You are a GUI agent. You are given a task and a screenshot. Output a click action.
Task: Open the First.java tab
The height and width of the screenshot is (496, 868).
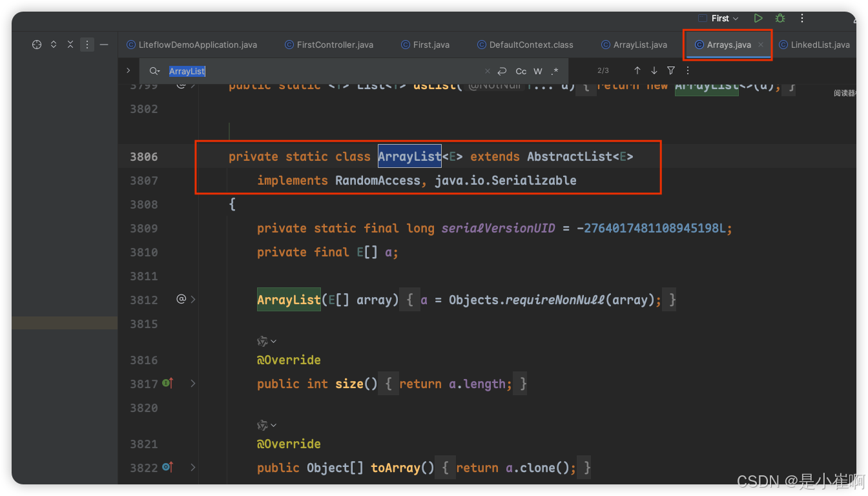[425, 45]
